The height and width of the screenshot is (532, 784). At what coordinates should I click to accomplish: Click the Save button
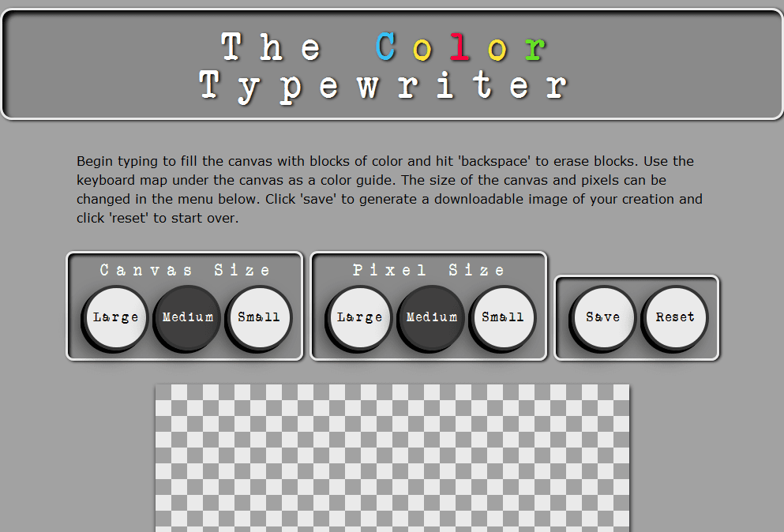pos(603,317)
